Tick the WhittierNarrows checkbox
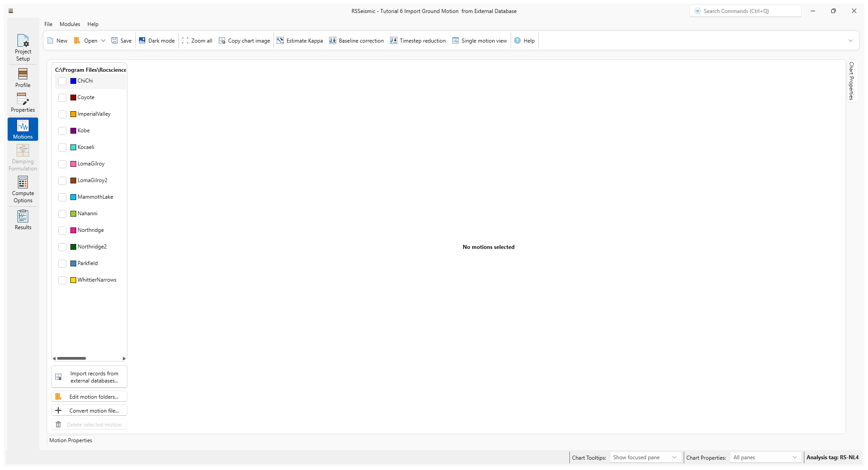868x470 pixels. click(62, 280)
